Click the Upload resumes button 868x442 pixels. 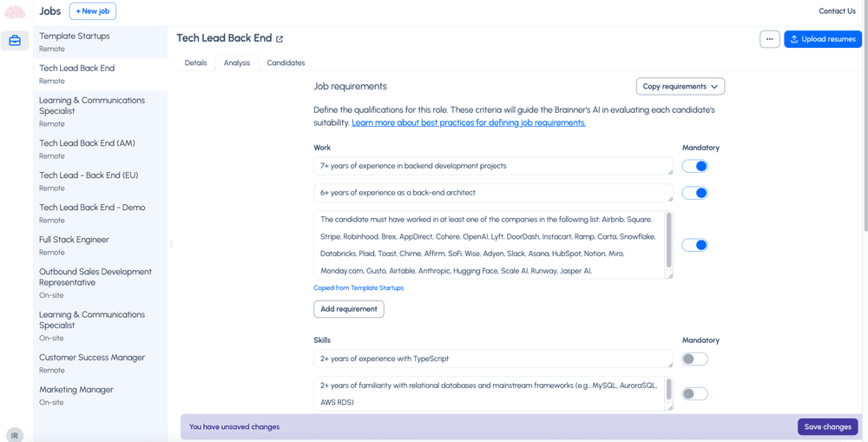coord(822,39)
